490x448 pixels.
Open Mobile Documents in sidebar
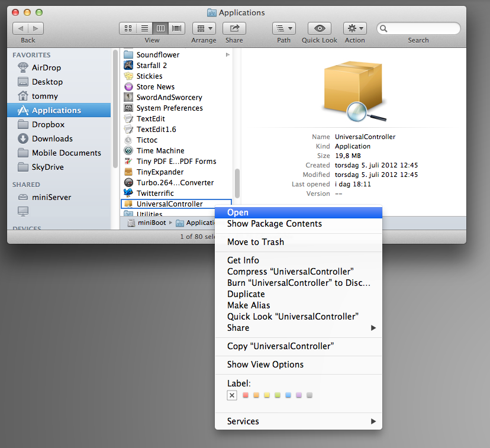(59, 153)
